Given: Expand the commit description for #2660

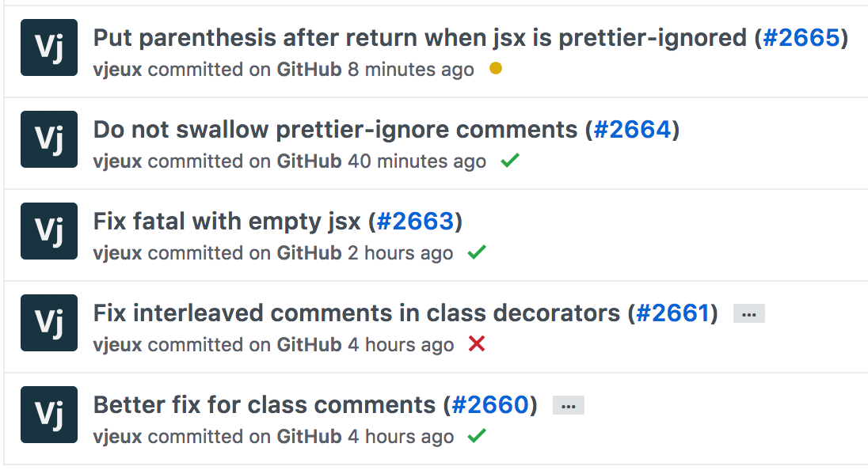Looking at the screenshot, I should point(567,404).
